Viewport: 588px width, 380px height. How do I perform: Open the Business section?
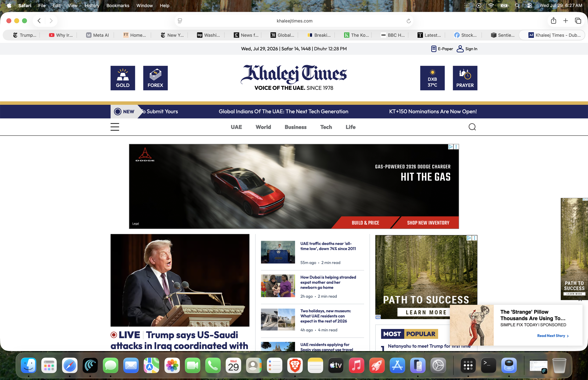(x=295, y=127)
